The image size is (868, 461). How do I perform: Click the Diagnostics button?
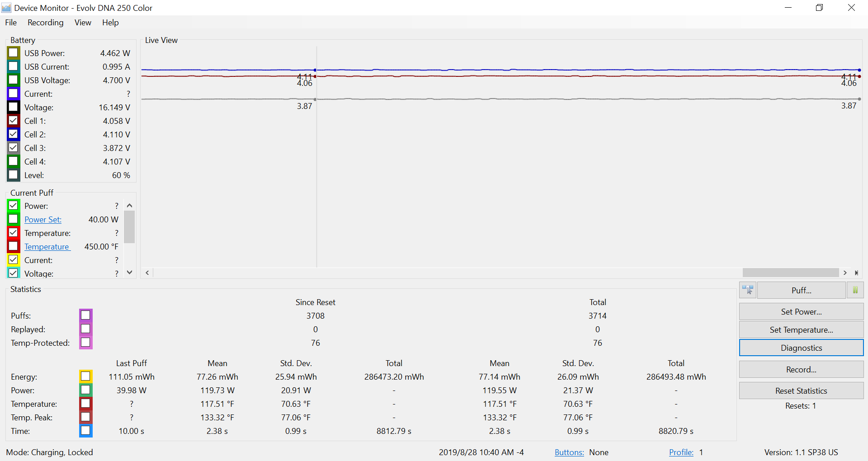click(801, 348)
